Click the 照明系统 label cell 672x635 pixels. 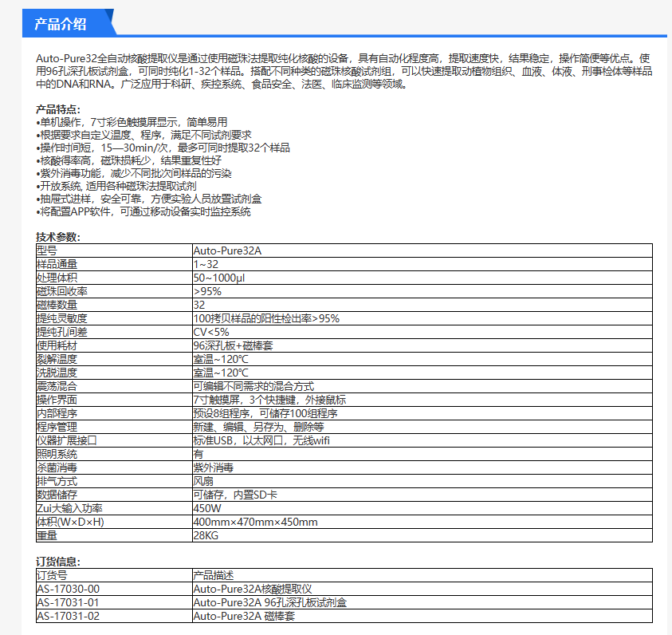click(115, 455)
